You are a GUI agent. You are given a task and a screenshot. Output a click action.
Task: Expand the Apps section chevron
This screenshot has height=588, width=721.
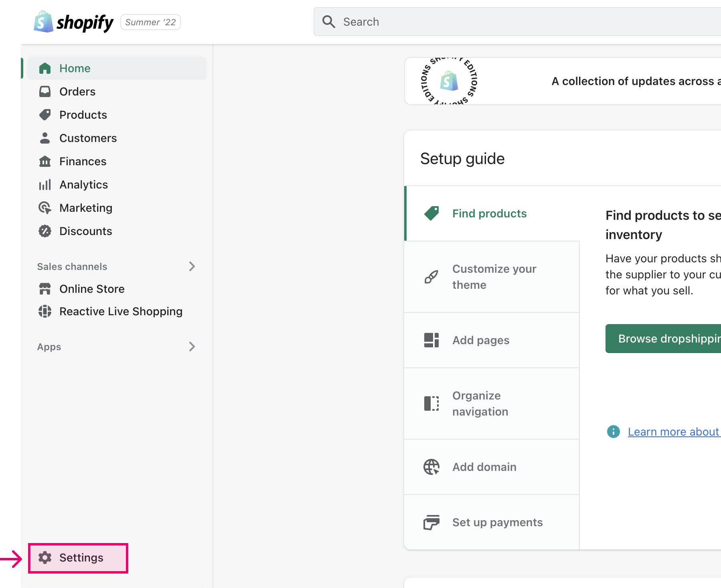pos(192,347)
